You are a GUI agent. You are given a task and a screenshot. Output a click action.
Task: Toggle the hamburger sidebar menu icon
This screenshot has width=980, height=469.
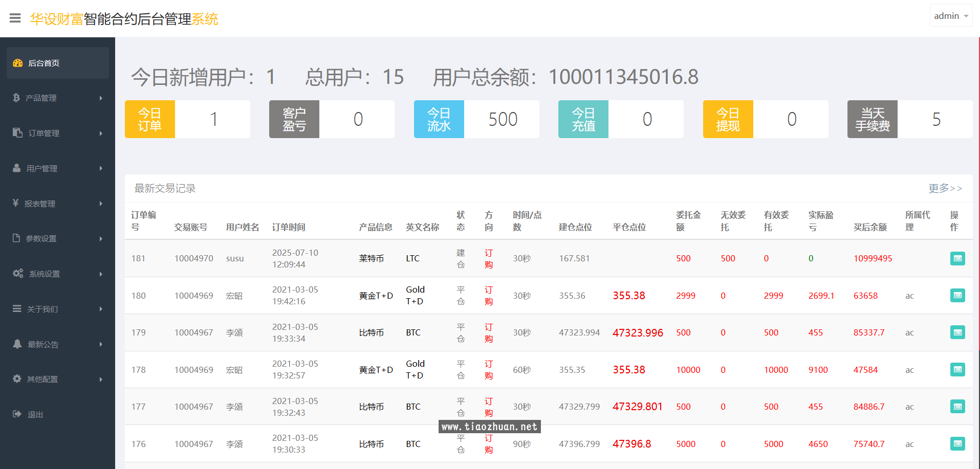(15, 18)
